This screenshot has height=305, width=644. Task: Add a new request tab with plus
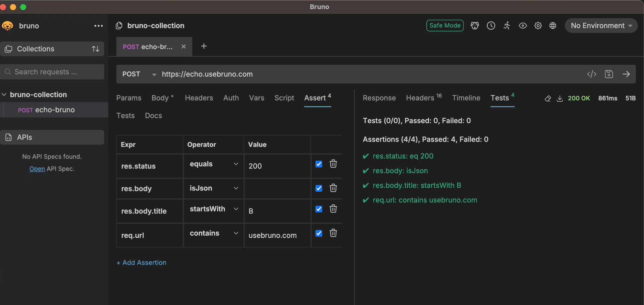point(204,46)
